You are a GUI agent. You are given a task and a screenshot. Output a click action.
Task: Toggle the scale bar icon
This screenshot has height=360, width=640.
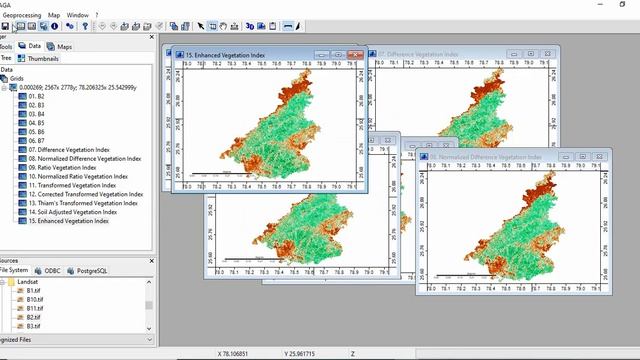288,26
